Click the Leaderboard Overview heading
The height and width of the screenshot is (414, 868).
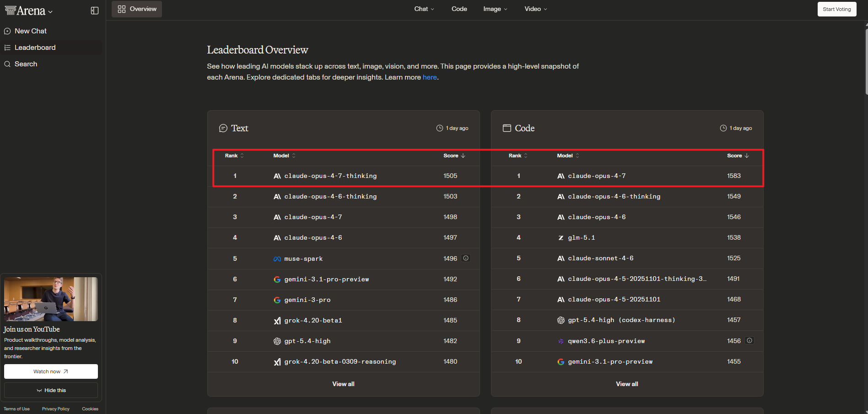[258, 50]
